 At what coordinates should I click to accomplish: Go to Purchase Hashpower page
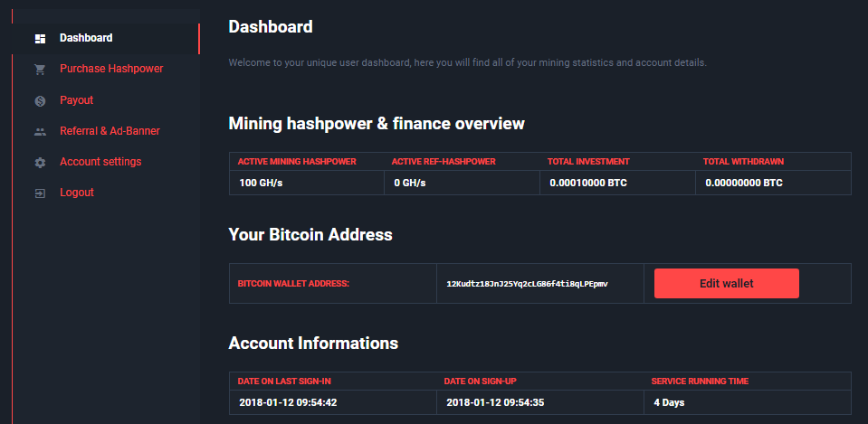point(111,69)
